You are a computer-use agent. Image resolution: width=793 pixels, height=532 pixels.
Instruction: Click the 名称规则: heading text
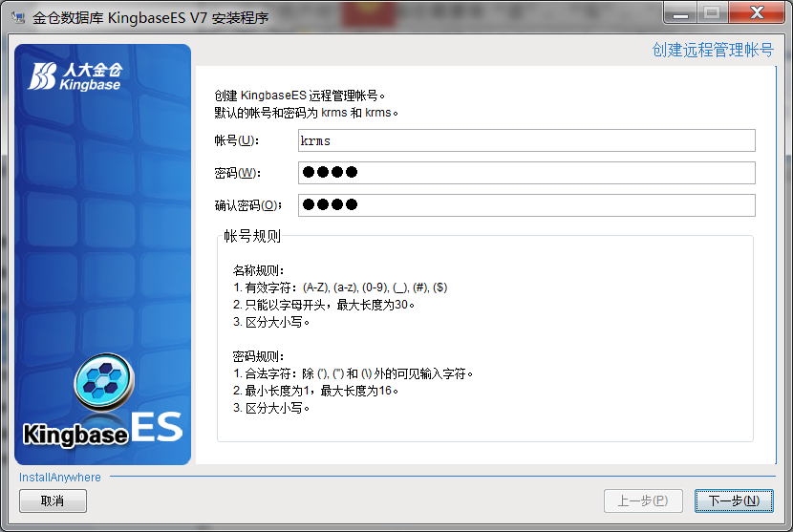point(258,270)
